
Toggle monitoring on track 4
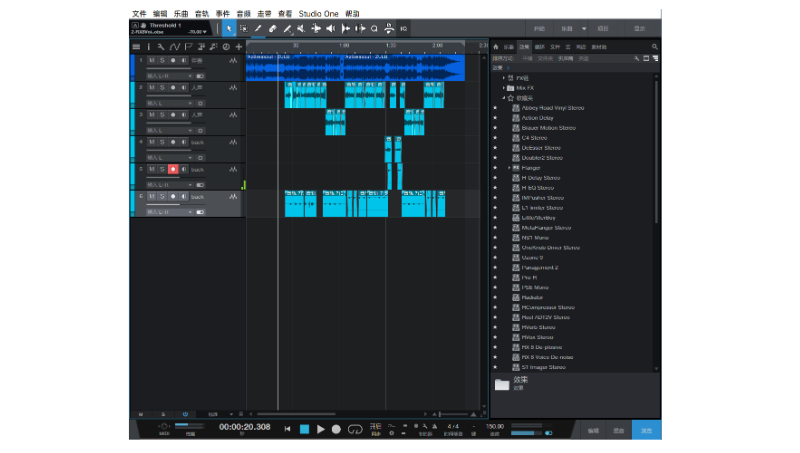(183, 142)
